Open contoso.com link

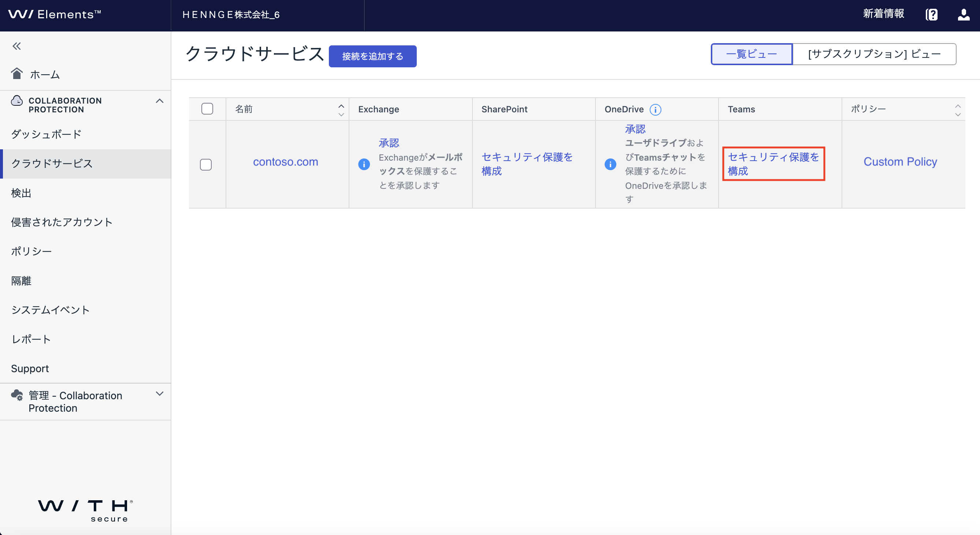click(x=286, y=162)
